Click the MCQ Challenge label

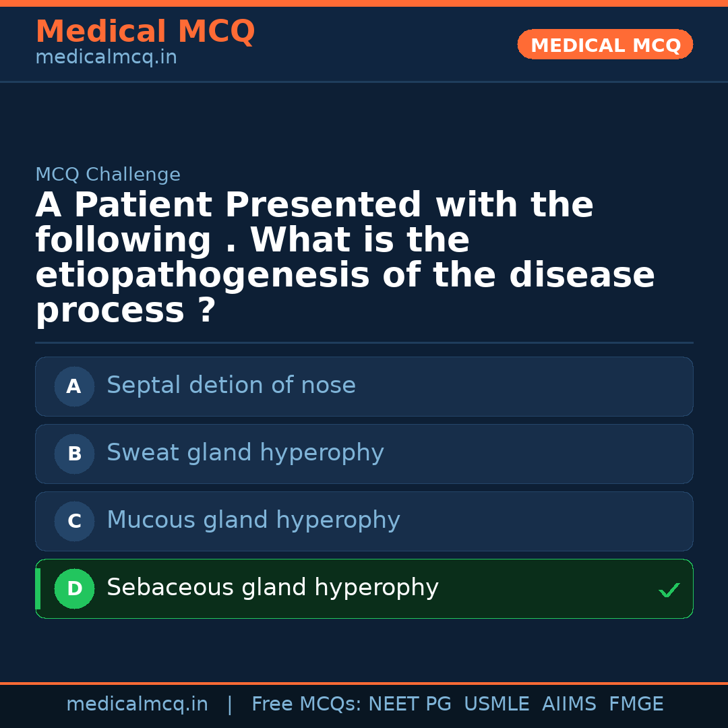pyautogui.click(x=108, y=175)
